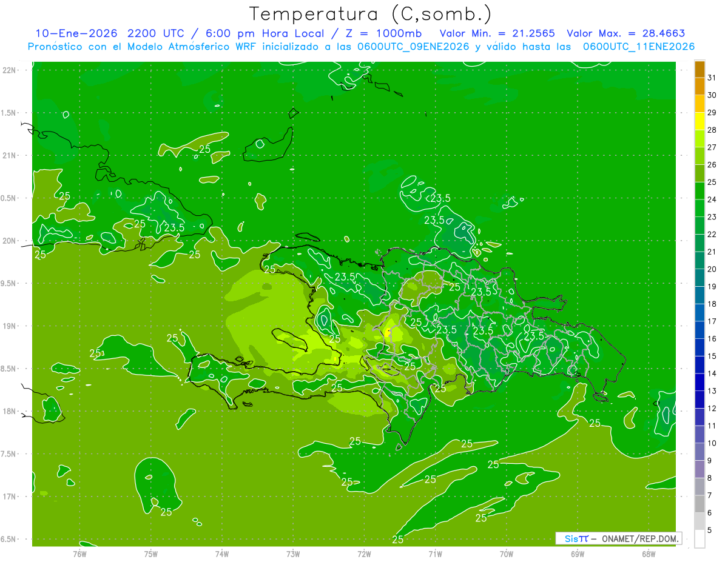This screenshot has height=562, width=728.
Task: Click the 69W longitude axis label
Action: coord(578,554)
